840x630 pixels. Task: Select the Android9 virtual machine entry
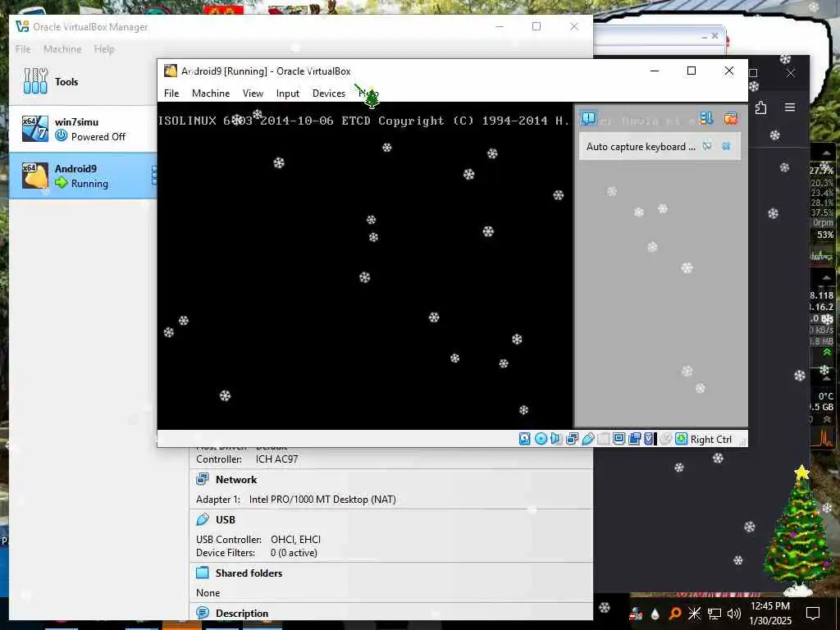(83, 176)
